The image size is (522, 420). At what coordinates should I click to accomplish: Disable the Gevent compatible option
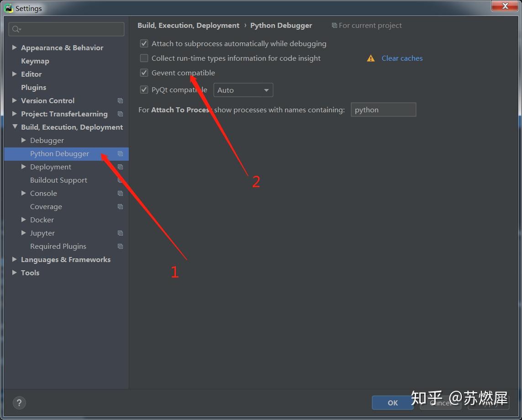pos(144,73)
